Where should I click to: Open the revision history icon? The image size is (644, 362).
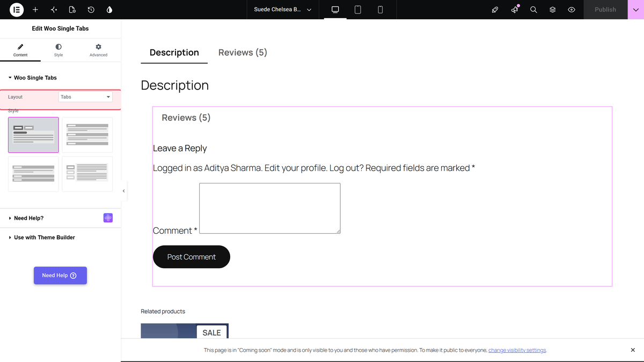[x=91, y=10]
